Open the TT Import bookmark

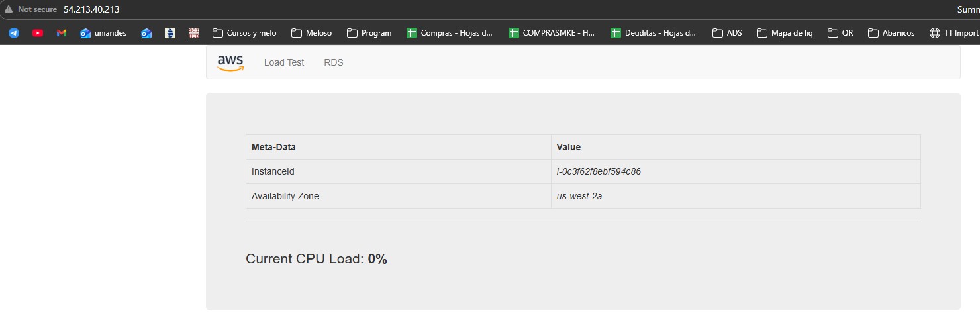(x=954, y=32)
